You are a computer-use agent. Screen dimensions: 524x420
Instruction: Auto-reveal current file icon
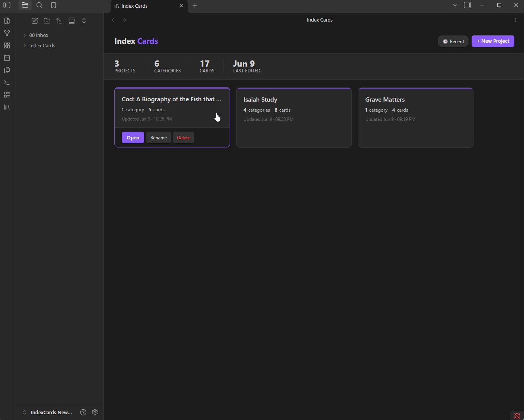coord(72,21)
